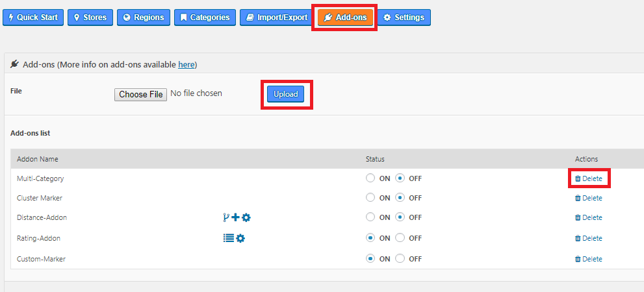This screenshot has height=292, width=644.
Task: Switch to the Import/Export tab
Action: 277,18
